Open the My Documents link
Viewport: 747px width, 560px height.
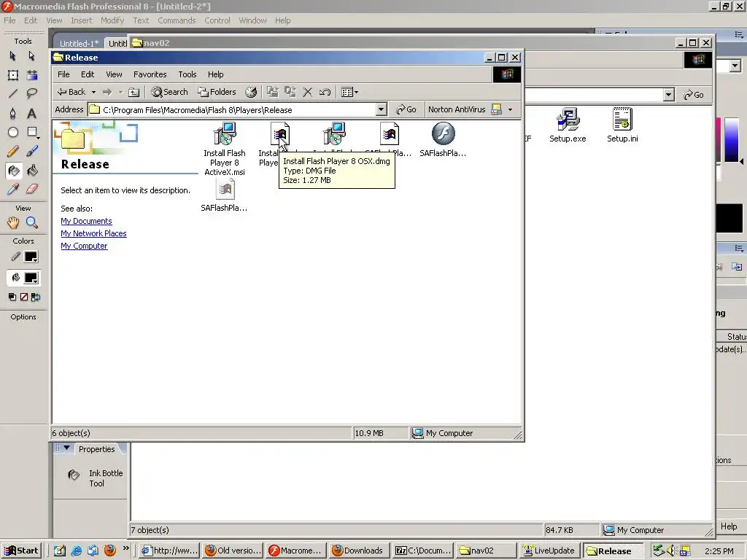click(x=86, y=221)
